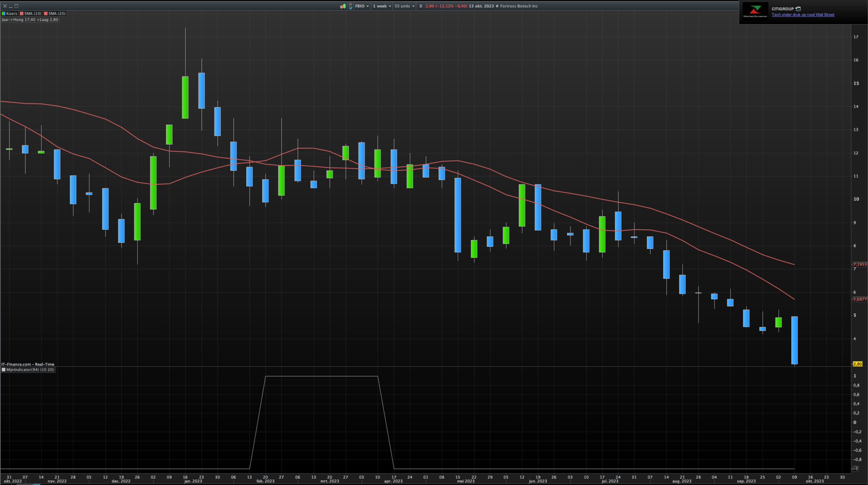The height and width of the screenshot is (485, 868).
Task: Open the FBIO ticker dropdown
Action: 362,6
